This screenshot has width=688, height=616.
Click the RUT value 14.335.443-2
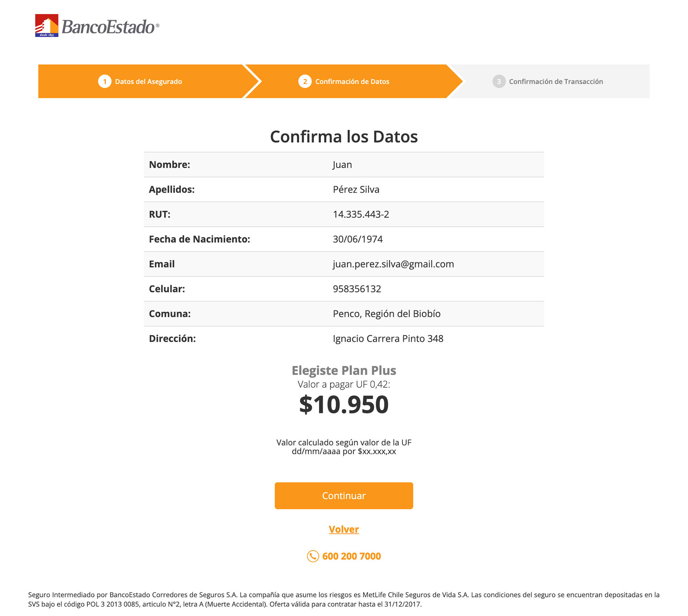pyautogui.click(x=361, y=214)
